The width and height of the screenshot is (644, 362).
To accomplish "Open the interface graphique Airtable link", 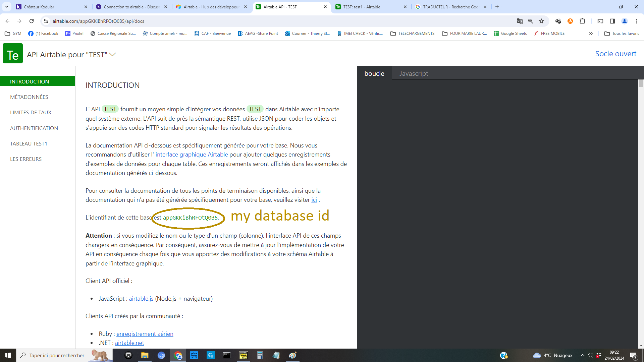I will (x=192, y=155).
